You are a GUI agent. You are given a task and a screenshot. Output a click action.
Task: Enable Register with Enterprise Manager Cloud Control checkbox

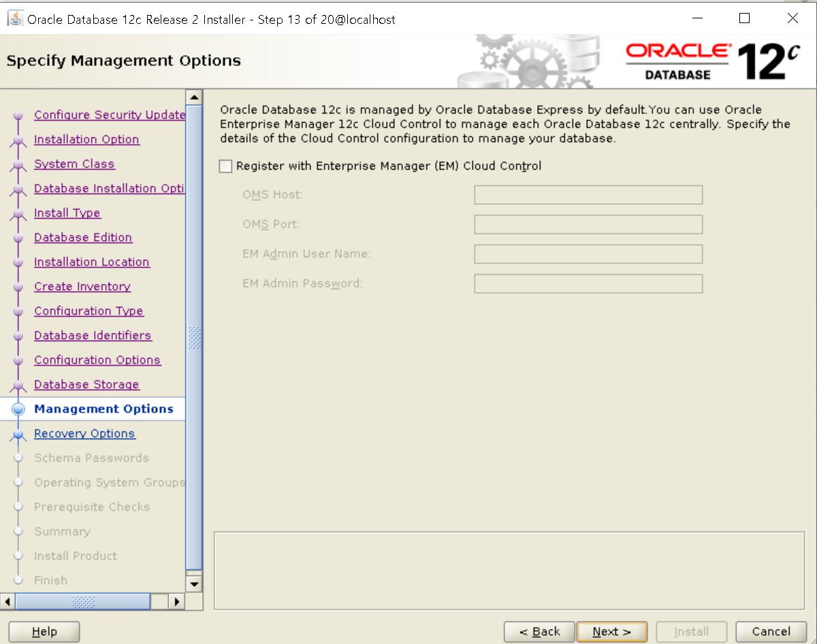(226, 166)
